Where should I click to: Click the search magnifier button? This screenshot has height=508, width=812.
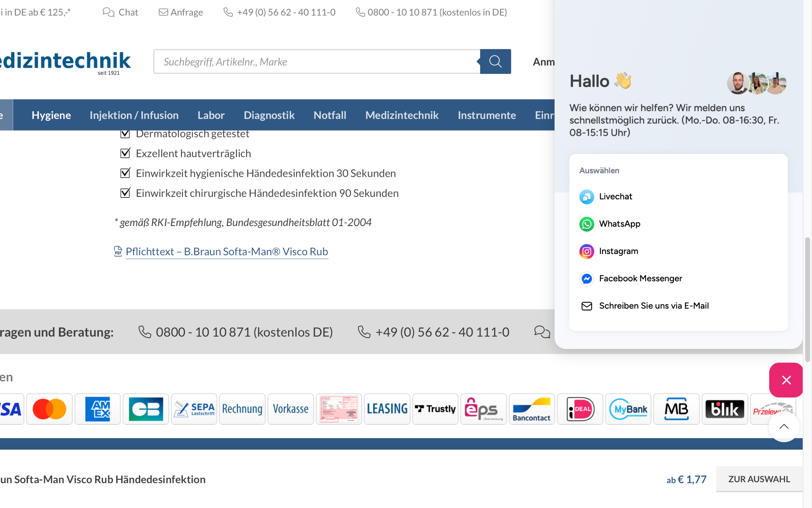(x=495, y=62)
